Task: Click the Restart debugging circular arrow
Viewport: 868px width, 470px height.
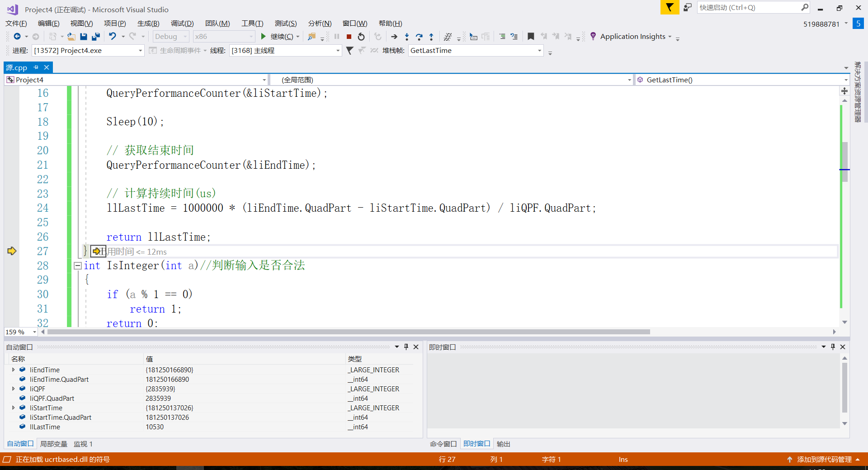Action: 361,37
